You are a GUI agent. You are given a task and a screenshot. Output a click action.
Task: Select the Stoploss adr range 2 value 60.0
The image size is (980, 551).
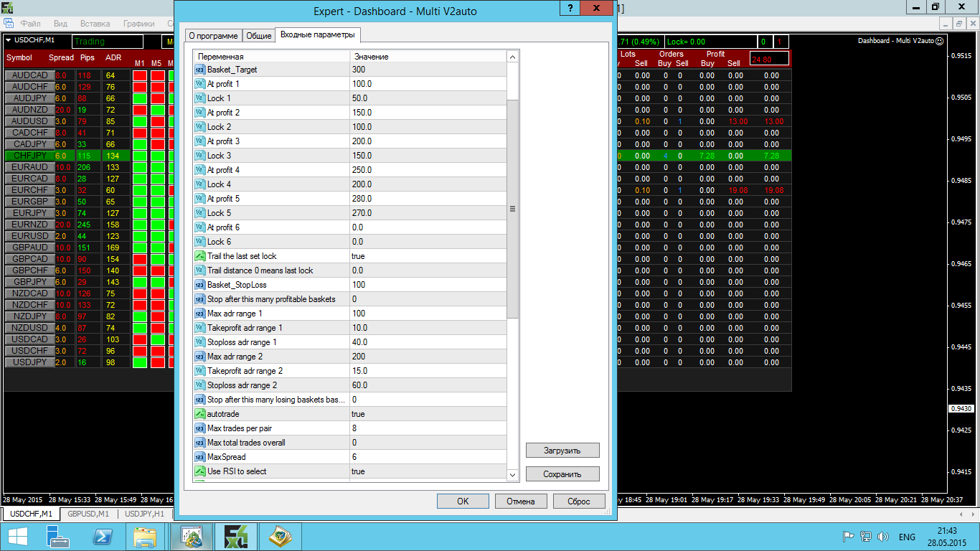coord(428,385)
